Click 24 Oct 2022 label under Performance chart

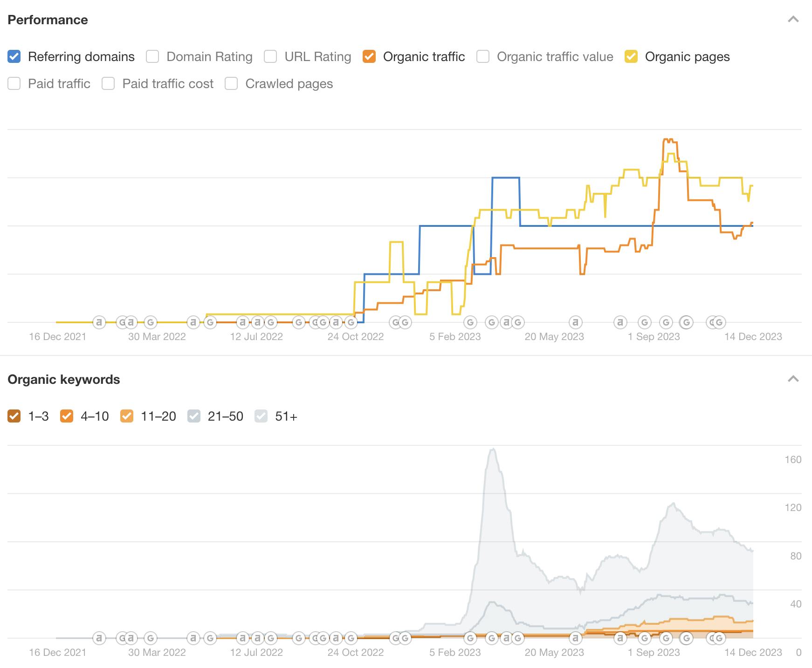tap(356, 337)
